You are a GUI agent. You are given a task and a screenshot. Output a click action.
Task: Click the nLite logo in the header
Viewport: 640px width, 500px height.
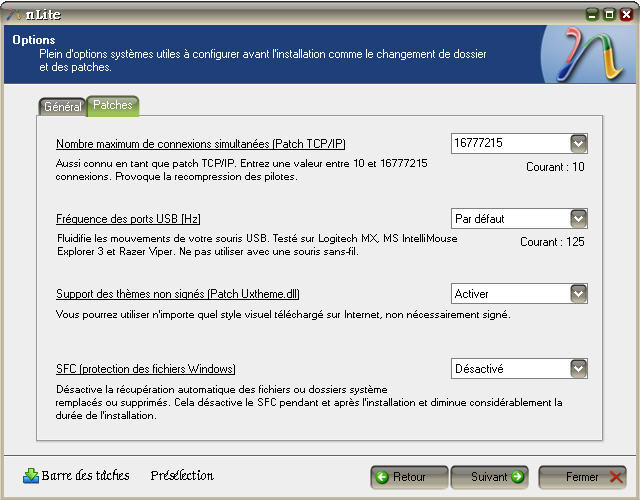pos(590,54)
